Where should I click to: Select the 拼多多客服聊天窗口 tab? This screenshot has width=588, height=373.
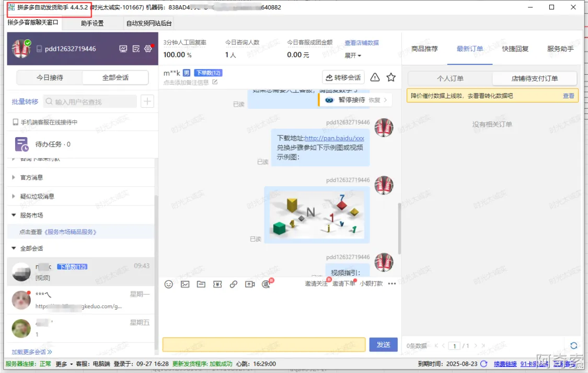click(x=33, y=22)
